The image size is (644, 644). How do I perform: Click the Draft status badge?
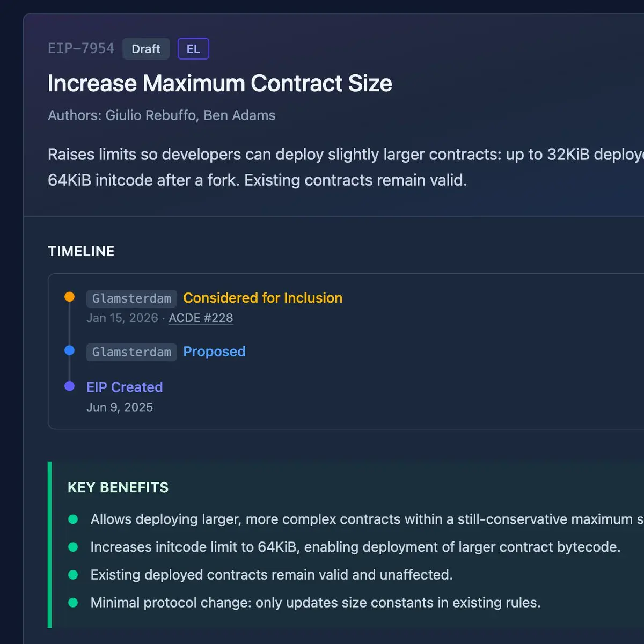146,49
